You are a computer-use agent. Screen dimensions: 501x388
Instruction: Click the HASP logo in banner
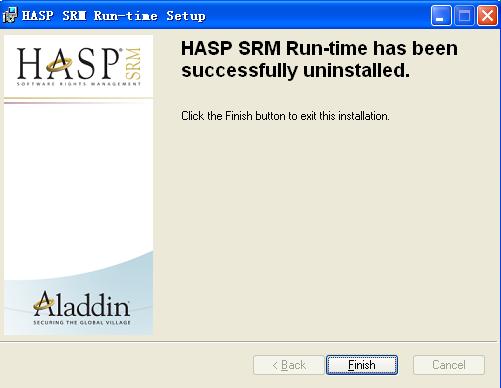pos(79,67)
